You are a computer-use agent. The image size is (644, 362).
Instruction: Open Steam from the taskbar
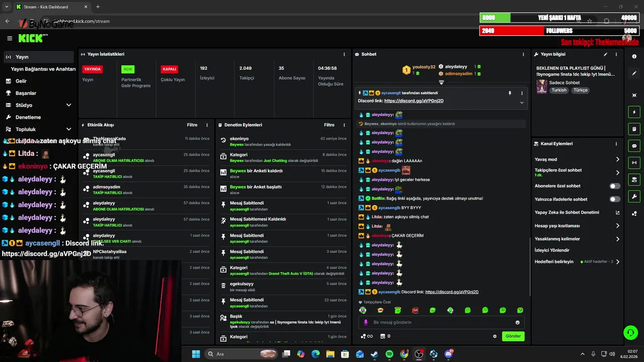coord(374,354)
